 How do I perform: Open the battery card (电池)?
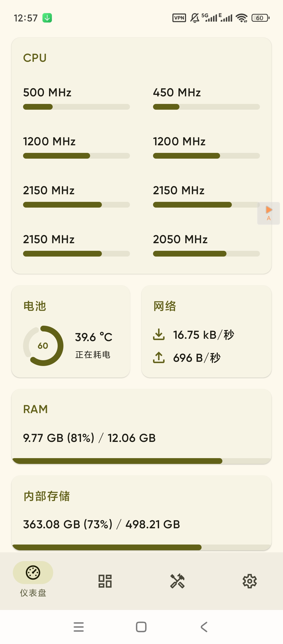tap(71, 331)
